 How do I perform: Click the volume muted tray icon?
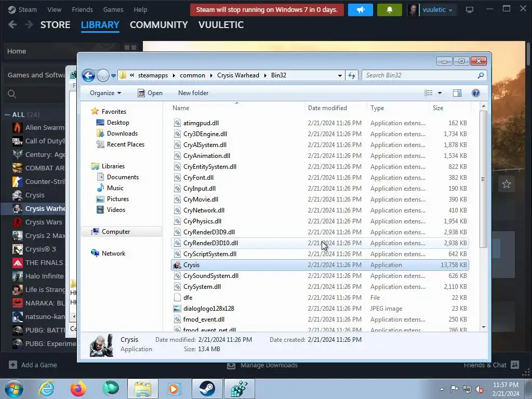[480, 389]
